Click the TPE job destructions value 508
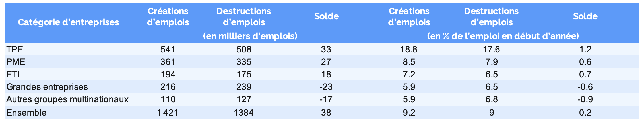 [x=244, y=50]
